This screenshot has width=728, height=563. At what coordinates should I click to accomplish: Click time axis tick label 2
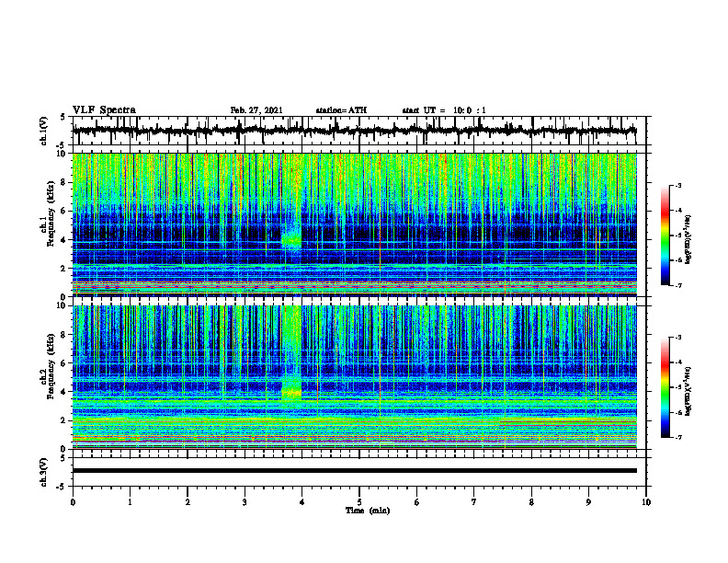(x=188, y=502)
